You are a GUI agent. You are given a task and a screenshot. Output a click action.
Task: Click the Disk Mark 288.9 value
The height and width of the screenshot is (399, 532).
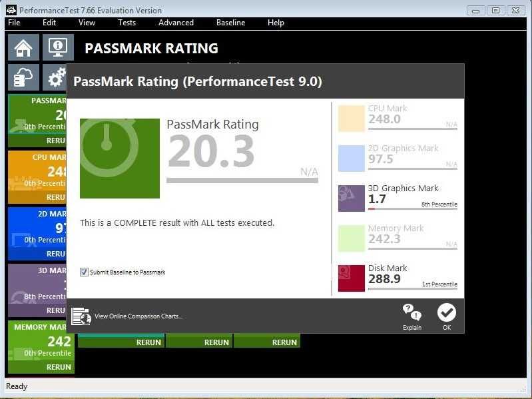(384, 279)
